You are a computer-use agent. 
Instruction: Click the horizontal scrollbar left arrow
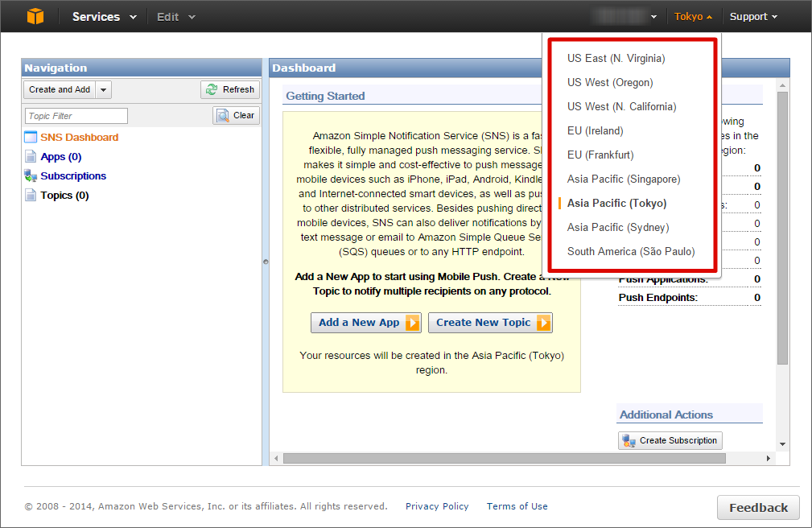click(276, 458)
